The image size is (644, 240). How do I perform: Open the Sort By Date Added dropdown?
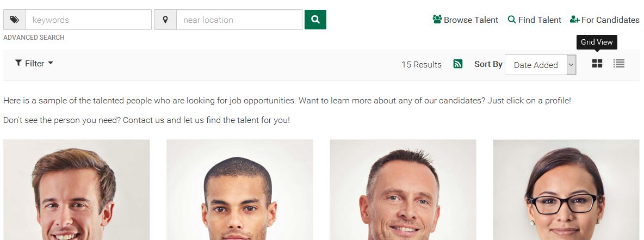(540, 65)
